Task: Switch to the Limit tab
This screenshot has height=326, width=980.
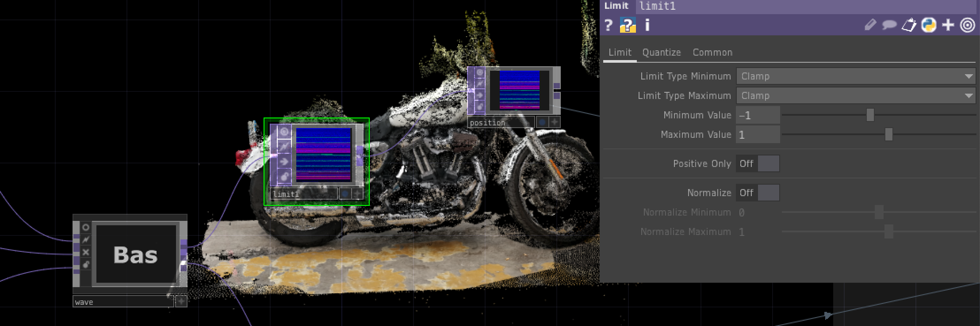Action: [x=620, y=52]
